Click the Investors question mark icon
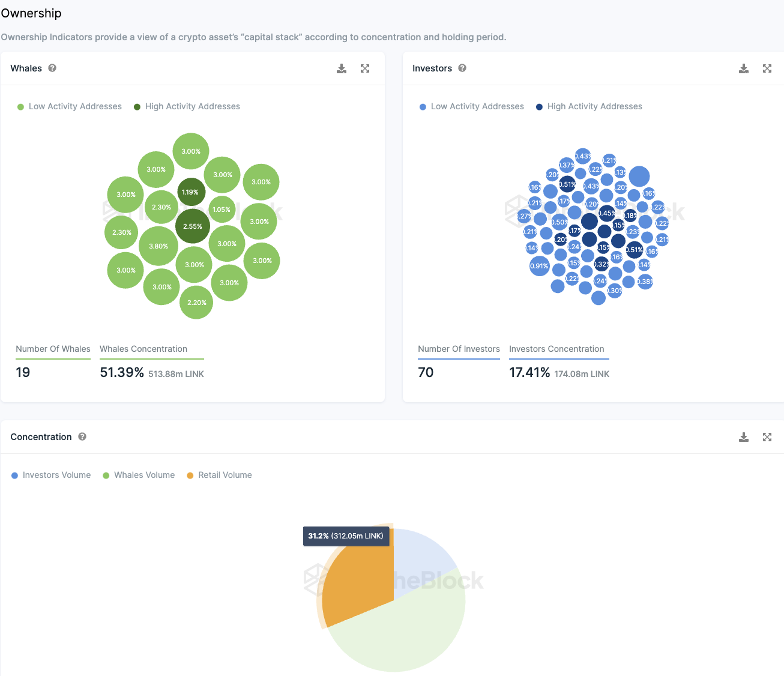The image size is (784, 676). [462, 68]
